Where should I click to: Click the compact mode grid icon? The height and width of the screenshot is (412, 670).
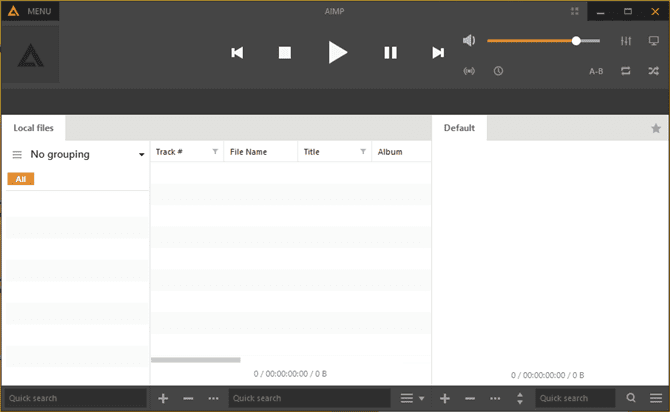[x=575, y=11]
